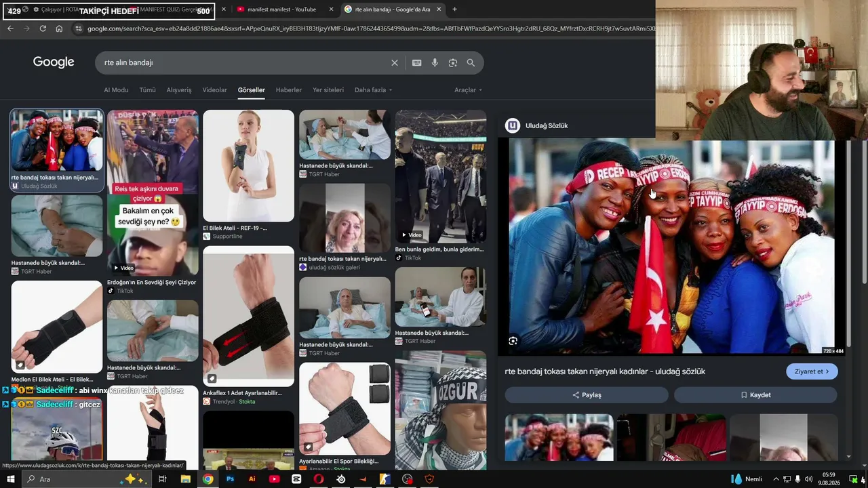Submit search with the magnifier icon
Viewport: 868px width, 488px height.
tap(471, 63)
